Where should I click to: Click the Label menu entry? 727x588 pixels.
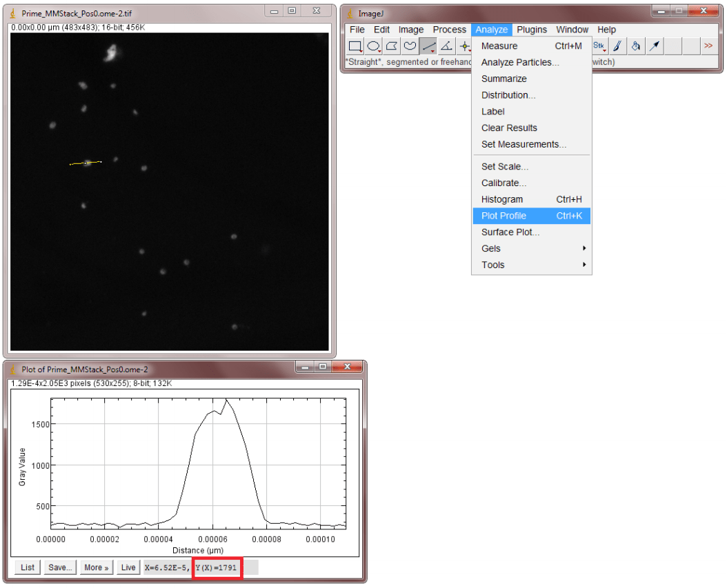(x=531, y=112)
